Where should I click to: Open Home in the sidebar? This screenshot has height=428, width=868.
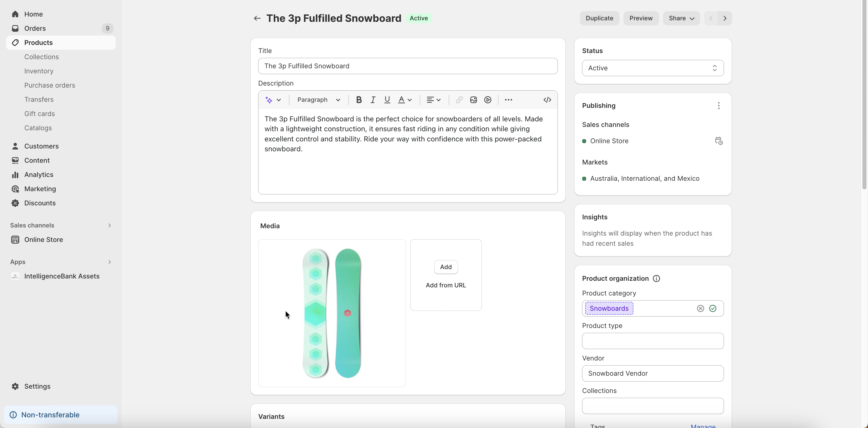point(61,14)
